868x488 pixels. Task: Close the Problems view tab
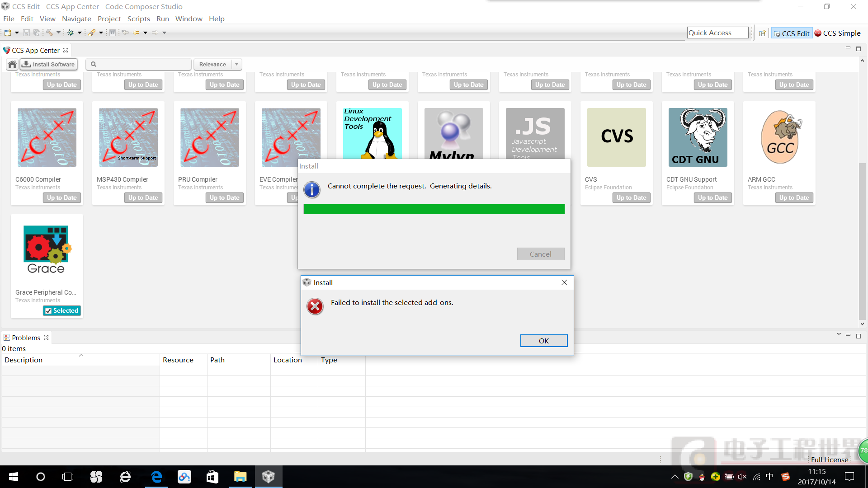(46, 338)
